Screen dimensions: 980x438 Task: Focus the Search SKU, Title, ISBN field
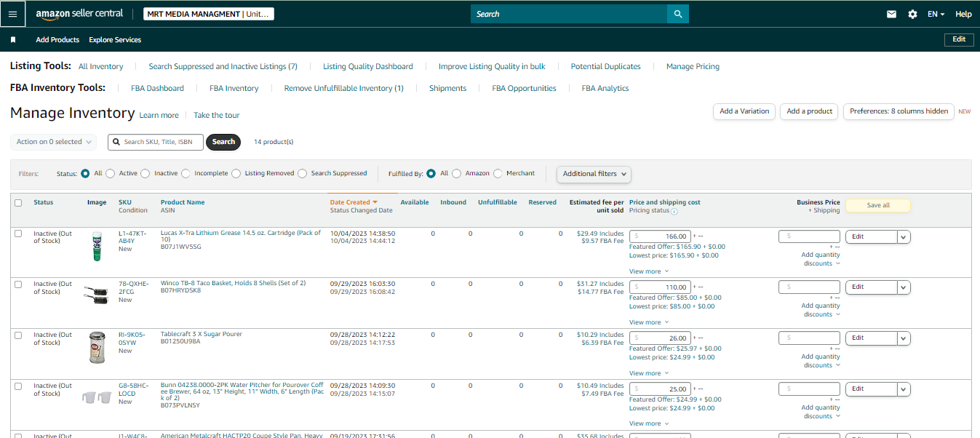[156, 142]
